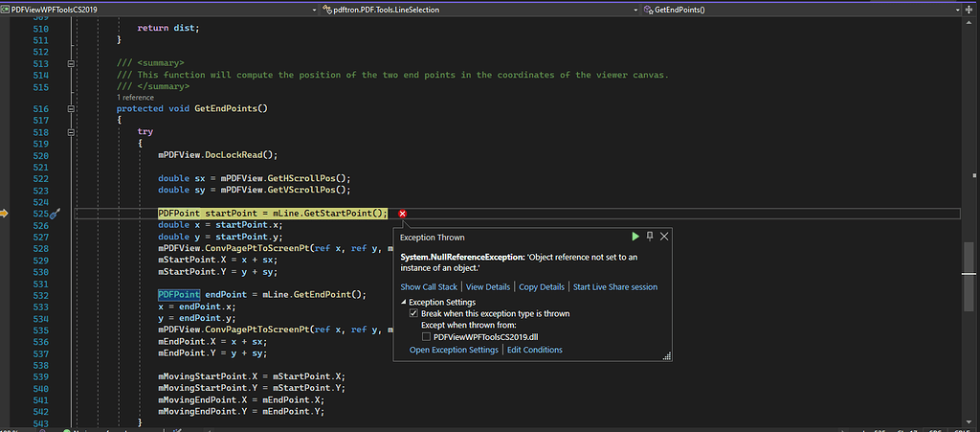This screenshot has height=432, width=980.
Task: Click 'GetVScrollPos' on line 523
Action: (x=301, y=190)
